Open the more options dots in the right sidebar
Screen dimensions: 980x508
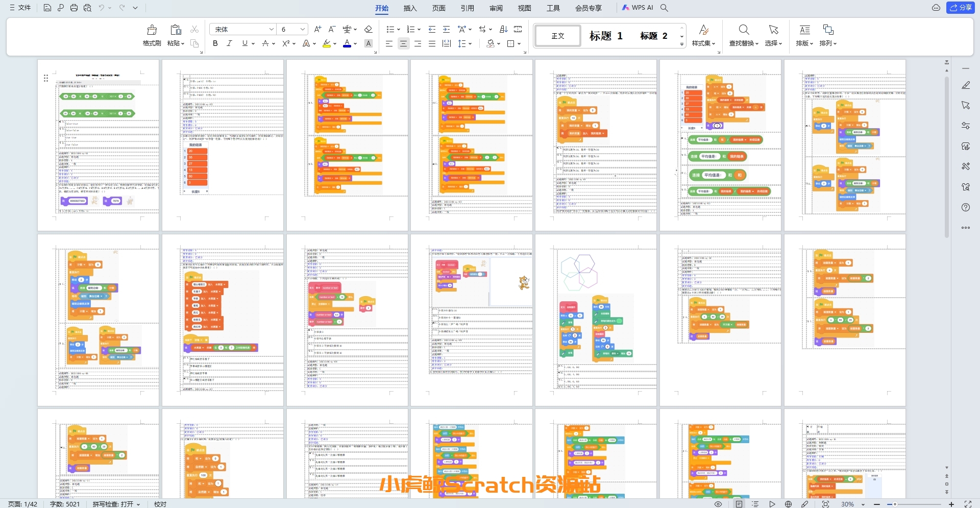point(966,228)
